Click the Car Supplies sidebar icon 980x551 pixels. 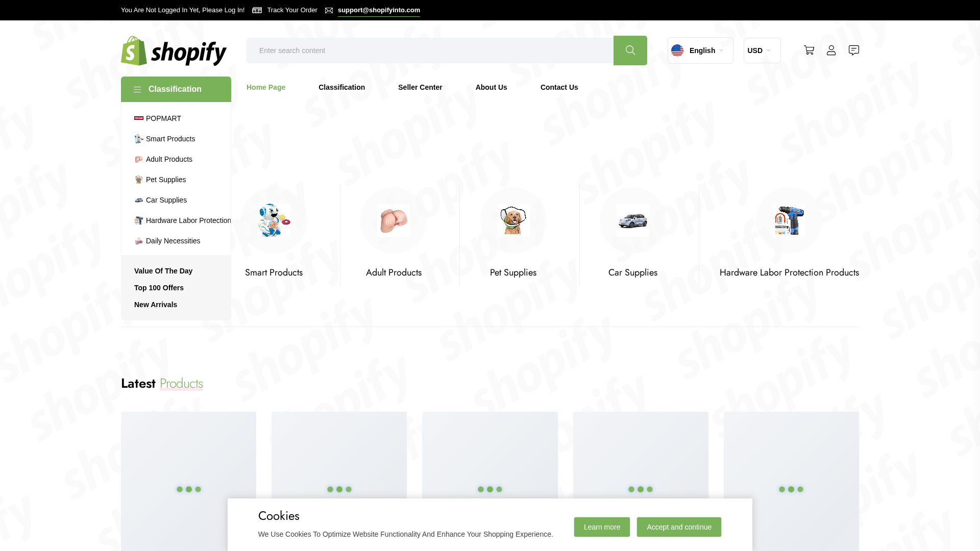139,200
